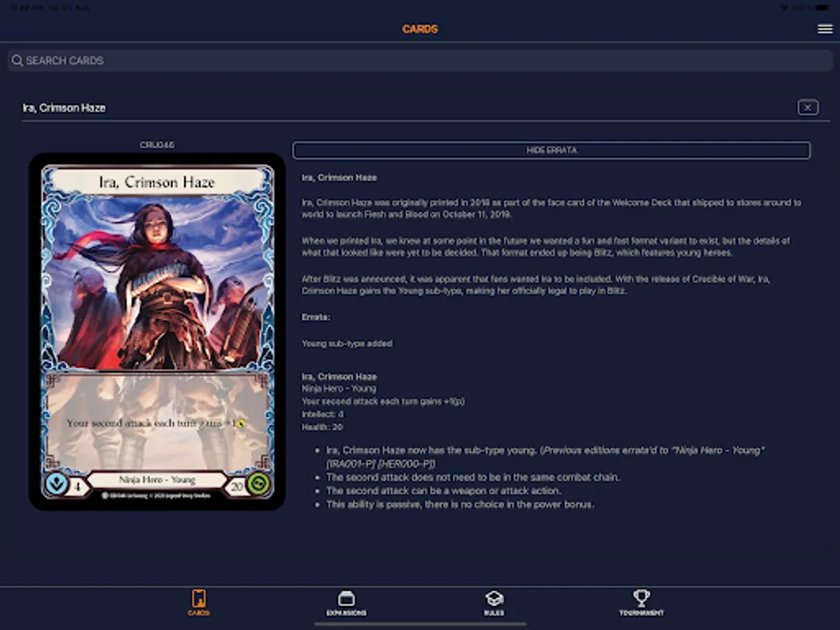Click 'Young sub-type added' text
This screenshot has width=840, height=630.
[x=346, y=344]
